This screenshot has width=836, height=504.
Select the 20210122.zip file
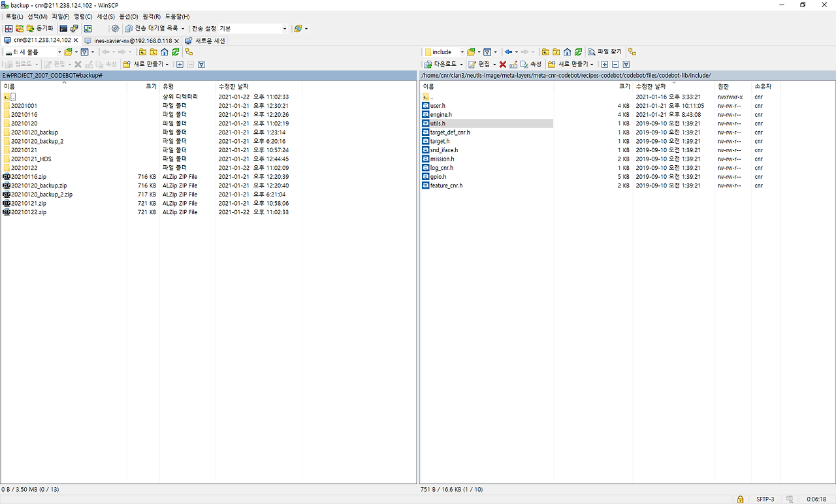[x=29, y=212]
